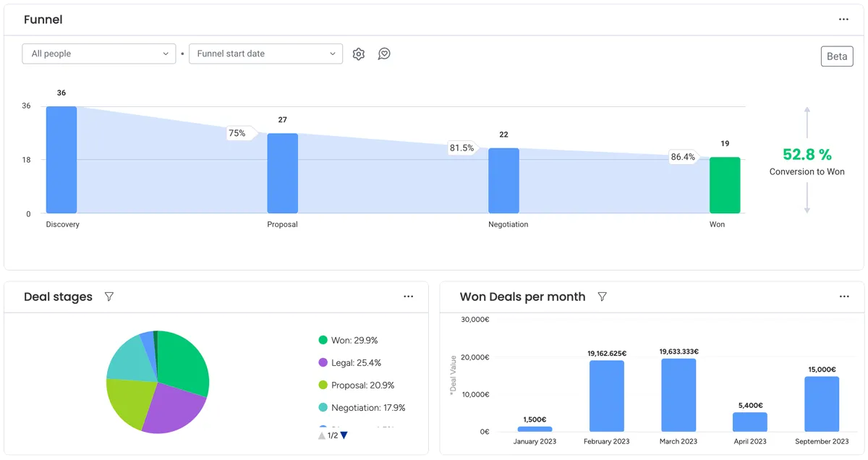Select the Funnel panel title
Viewport: 868px width, 460px height.
pos(43,20)
